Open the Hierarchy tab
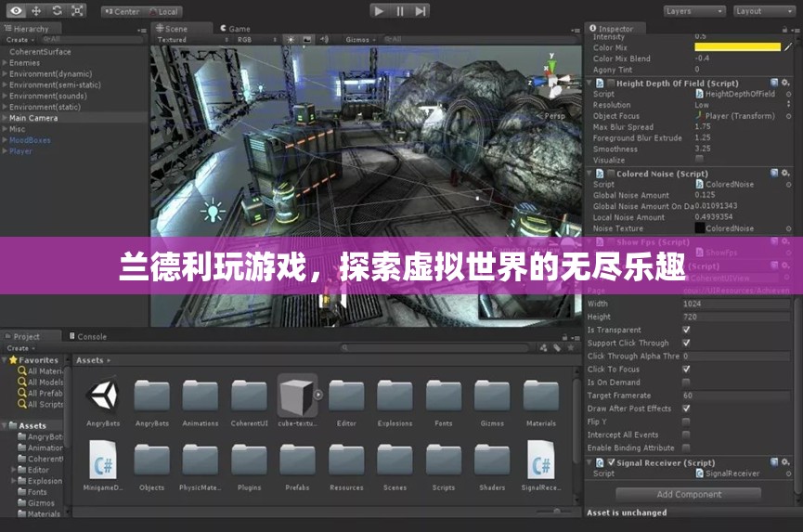Image resolution: width=803 pixels, height=532 pixels. click(x=27, y=29)
